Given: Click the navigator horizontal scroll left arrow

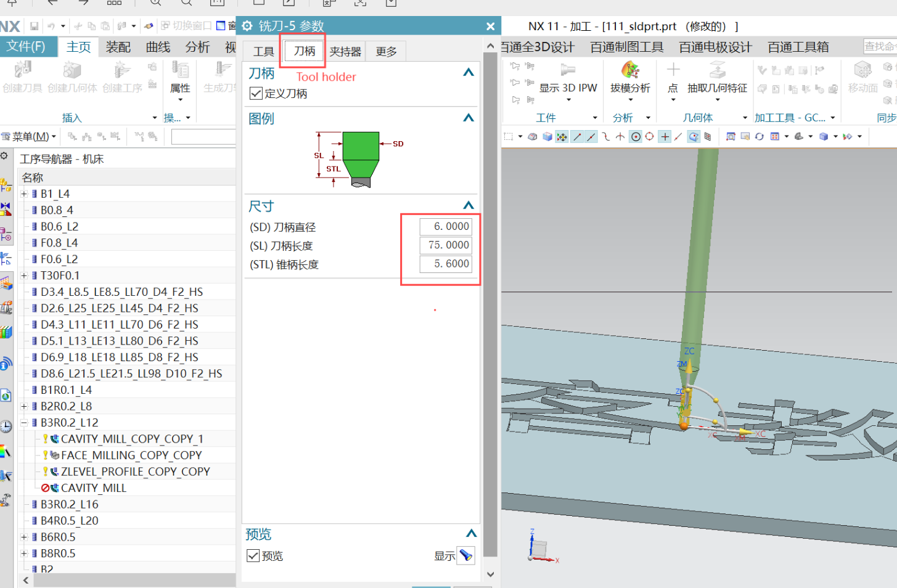Looking at the screenshot, I should point(25,581).
